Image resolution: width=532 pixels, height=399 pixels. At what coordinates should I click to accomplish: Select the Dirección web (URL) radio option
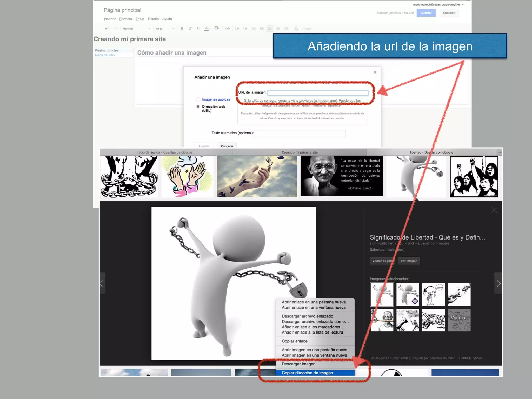click(x=198, y=107)
